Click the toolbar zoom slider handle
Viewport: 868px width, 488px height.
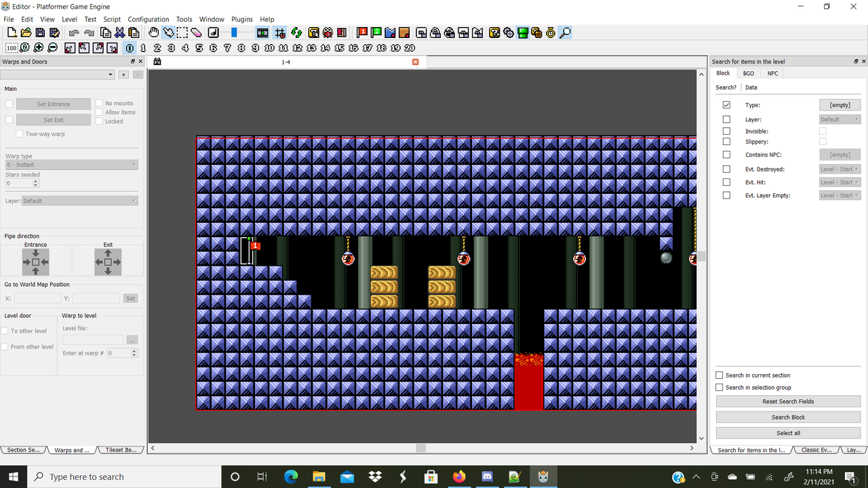[234, 32]
